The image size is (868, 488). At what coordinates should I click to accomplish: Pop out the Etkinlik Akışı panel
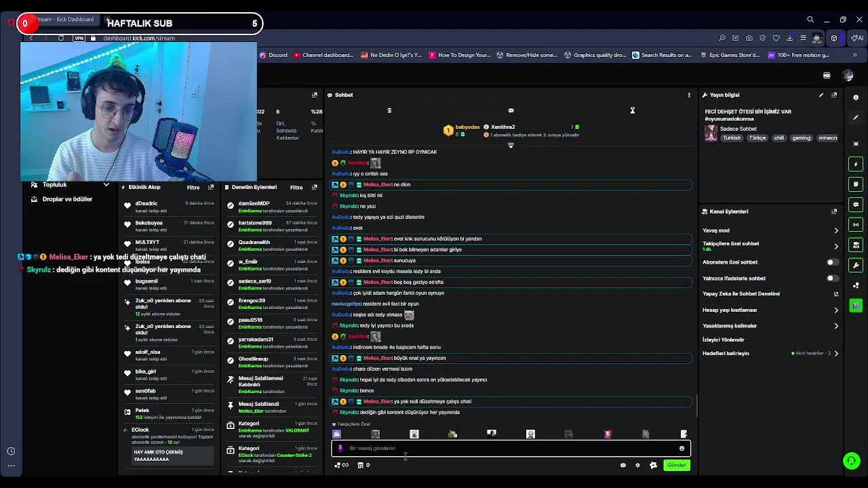tap(211, 187)
